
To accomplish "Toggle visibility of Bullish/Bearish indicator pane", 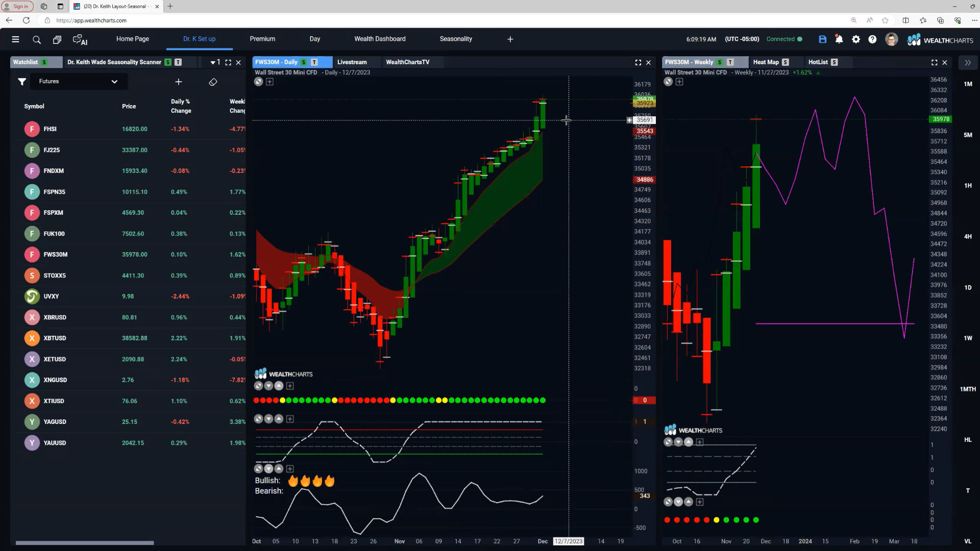I will tap(258, 468).
